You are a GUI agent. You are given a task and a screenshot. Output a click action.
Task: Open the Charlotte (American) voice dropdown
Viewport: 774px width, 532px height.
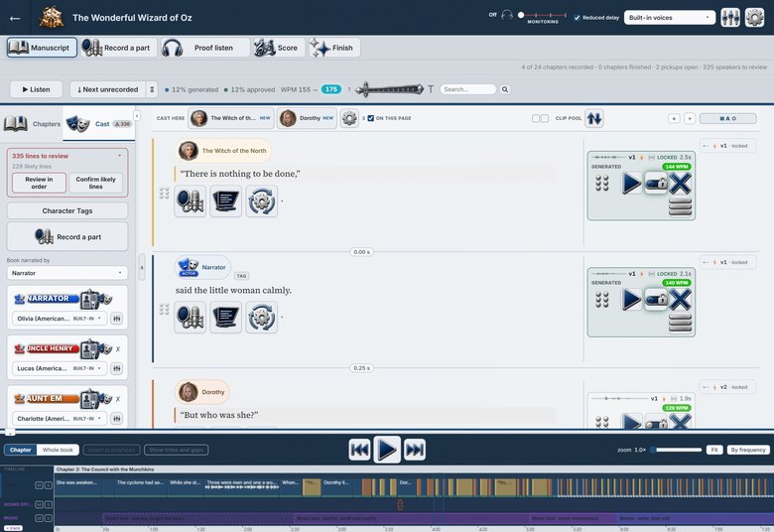[x=59, y=419]
